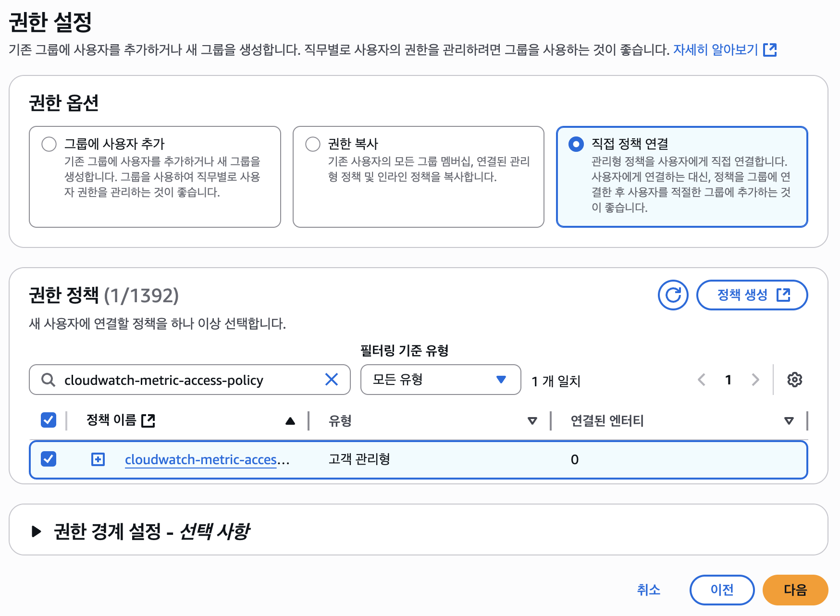Select the 권한 복사 radio option
This screenshot has width=840, height=616.
[x=313, y=144]
